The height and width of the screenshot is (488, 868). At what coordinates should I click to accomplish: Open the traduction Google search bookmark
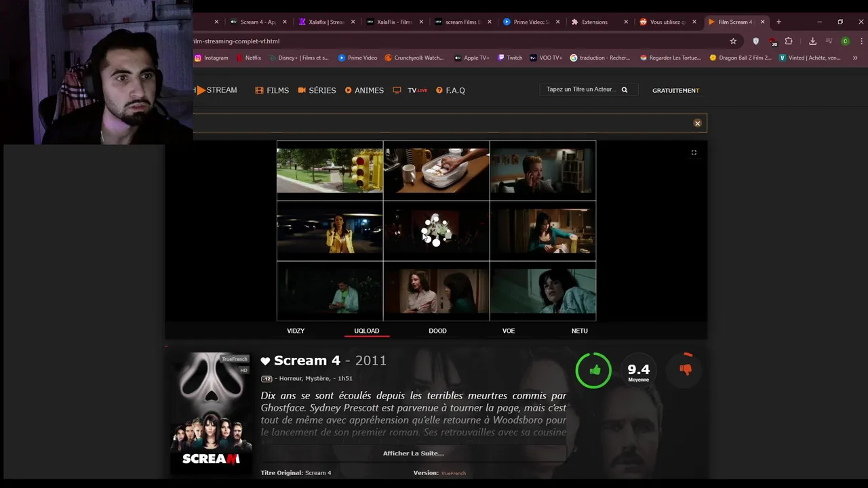[x=600, y=58]
